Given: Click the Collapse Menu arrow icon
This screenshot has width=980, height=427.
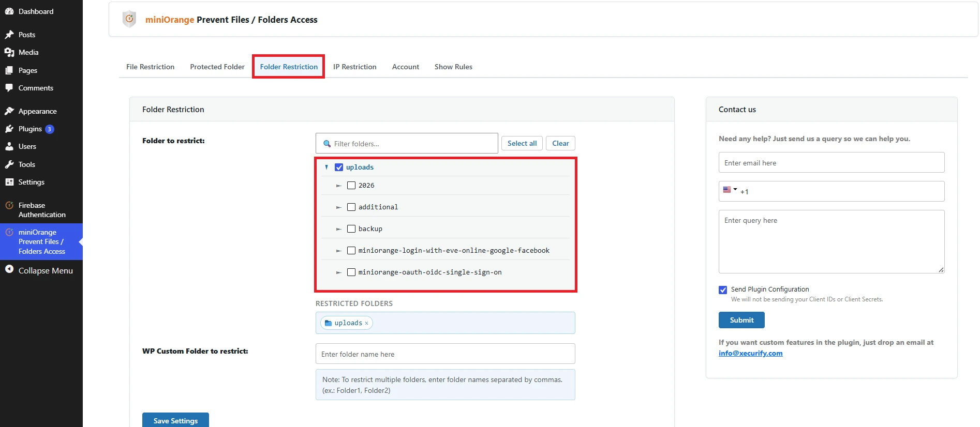Looking at the screenshot, I should pos(9,269).
